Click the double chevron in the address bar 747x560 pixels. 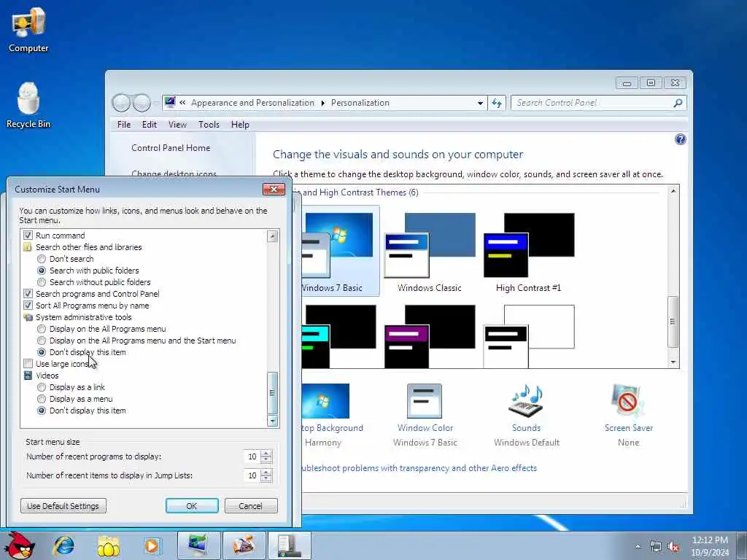tap(182, 102)
